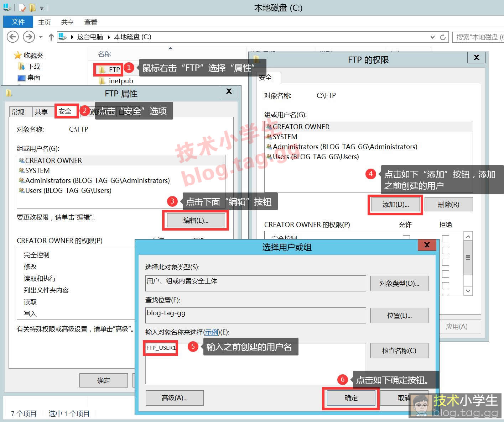This screenshot has width=504, height=422.
Task: Expand the address bar history dropdown
Action: (432, 37)
